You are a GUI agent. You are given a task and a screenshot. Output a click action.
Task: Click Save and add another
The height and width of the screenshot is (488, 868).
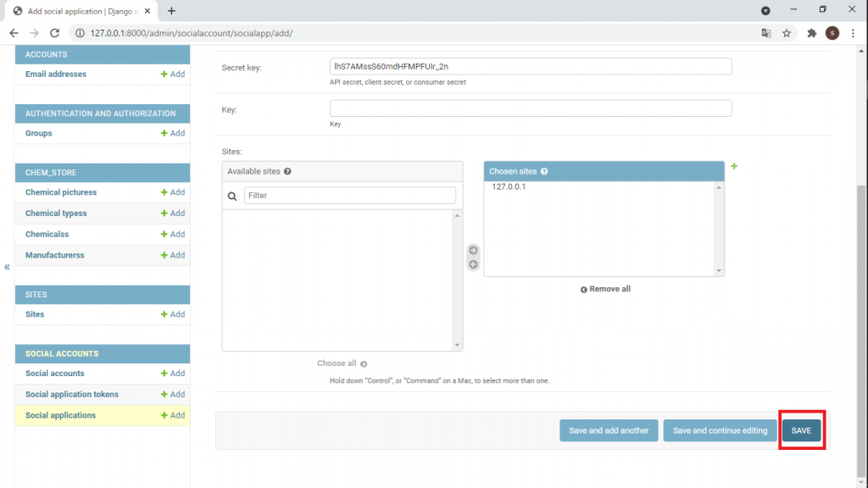coord(609,430)
